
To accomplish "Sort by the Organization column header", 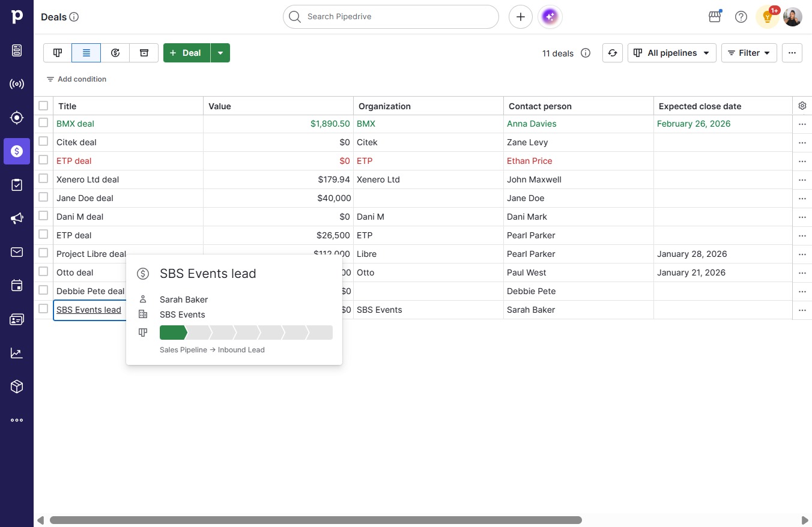I will pyautogui.click(x=428, y=106).
